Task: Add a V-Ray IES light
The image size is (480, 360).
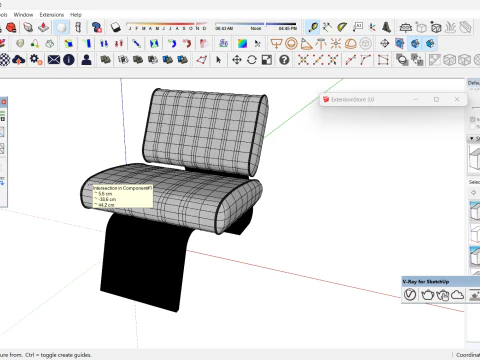Action: [321, 43]
